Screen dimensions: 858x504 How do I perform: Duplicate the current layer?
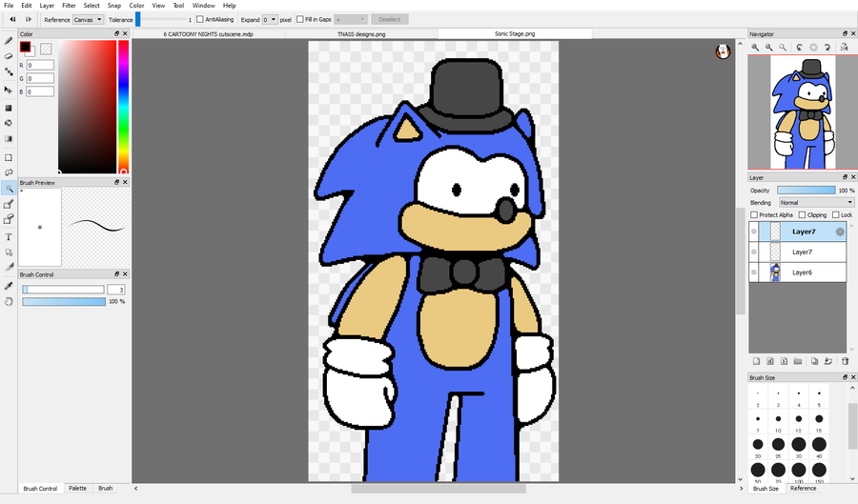point(814,361)
